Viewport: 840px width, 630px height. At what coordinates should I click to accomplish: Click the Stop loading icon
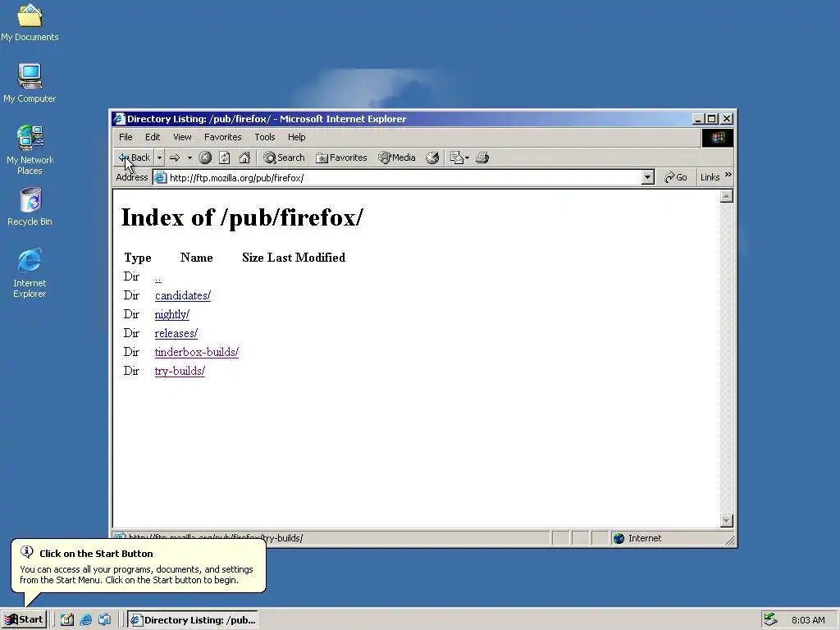pos(205,157)
